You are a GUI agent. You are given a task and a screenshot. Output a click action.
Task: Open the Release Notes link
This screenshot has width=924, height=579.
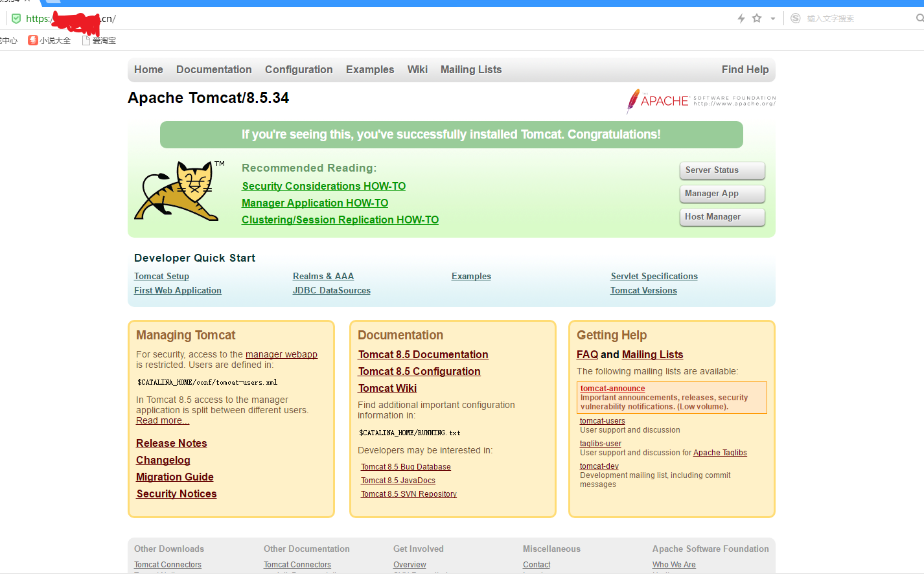coord(171,443)
